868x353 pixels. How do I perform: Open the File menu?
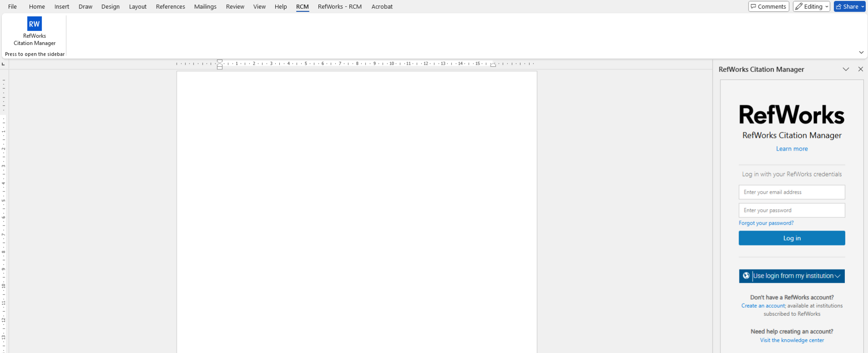tap(13, 6)
